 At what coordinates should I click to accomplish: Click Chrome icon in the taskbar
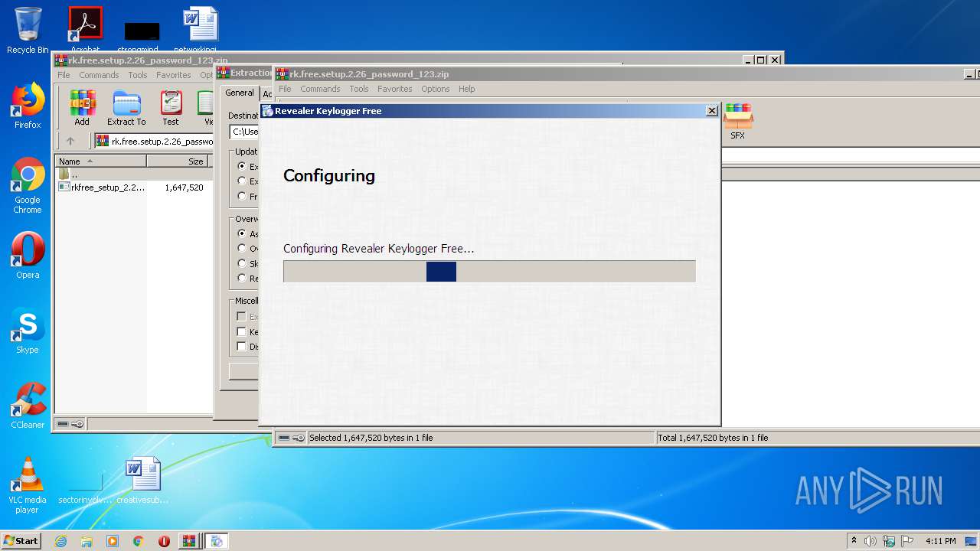coord(139,541)
